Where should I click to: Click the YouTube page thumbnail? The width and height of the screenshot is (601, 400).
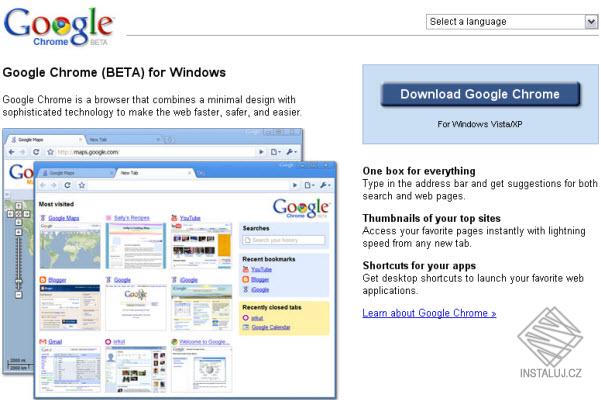click(201, 246)
